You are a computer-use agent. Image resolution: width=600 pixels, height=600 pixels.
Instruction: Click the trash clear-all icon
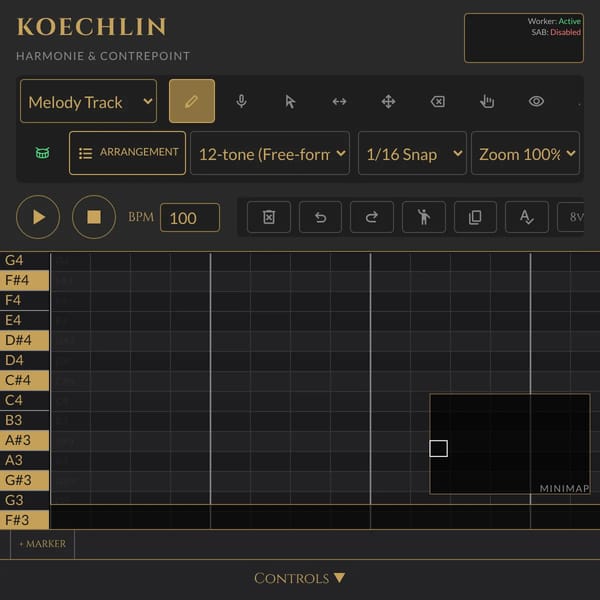tap(269, 217)
